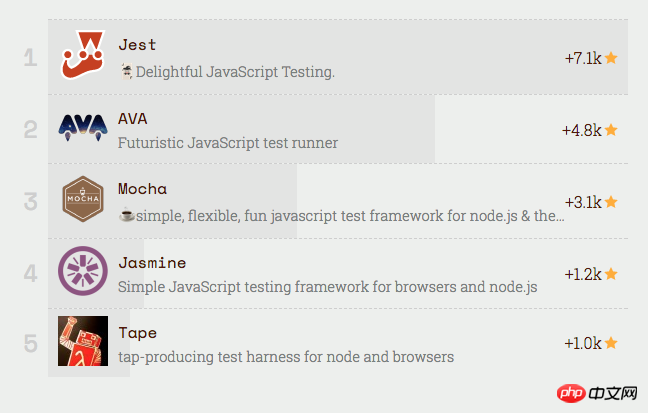This screenshot has height=413, width=648.
Task: Click the star icon beside +1.0k
Action: tap(611, 344)
